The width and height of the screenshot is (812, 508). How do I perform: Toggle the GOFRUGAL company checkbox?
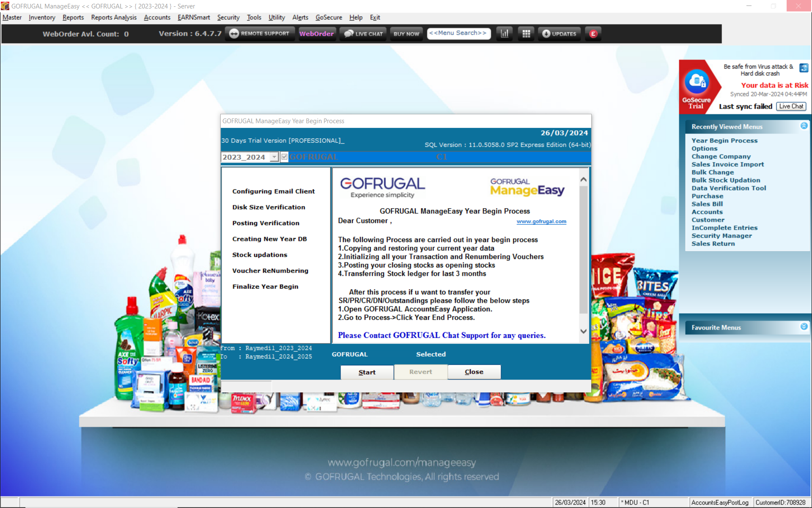point(285,157)
